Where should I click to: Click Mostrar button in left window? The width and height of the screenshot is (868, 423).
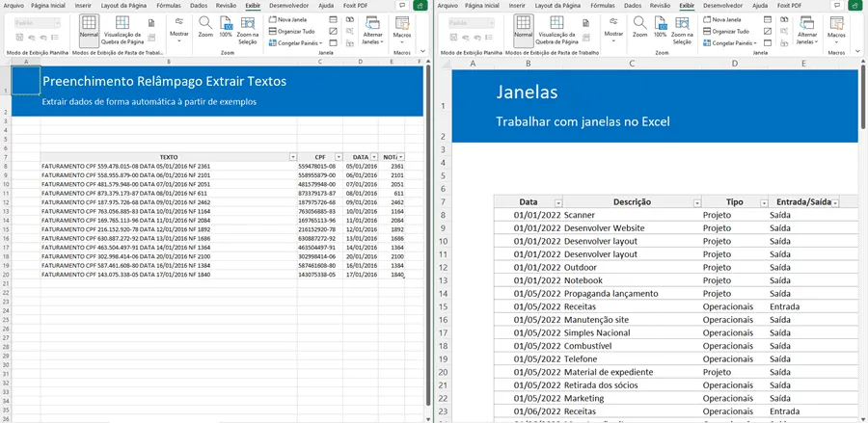[178, 29]
